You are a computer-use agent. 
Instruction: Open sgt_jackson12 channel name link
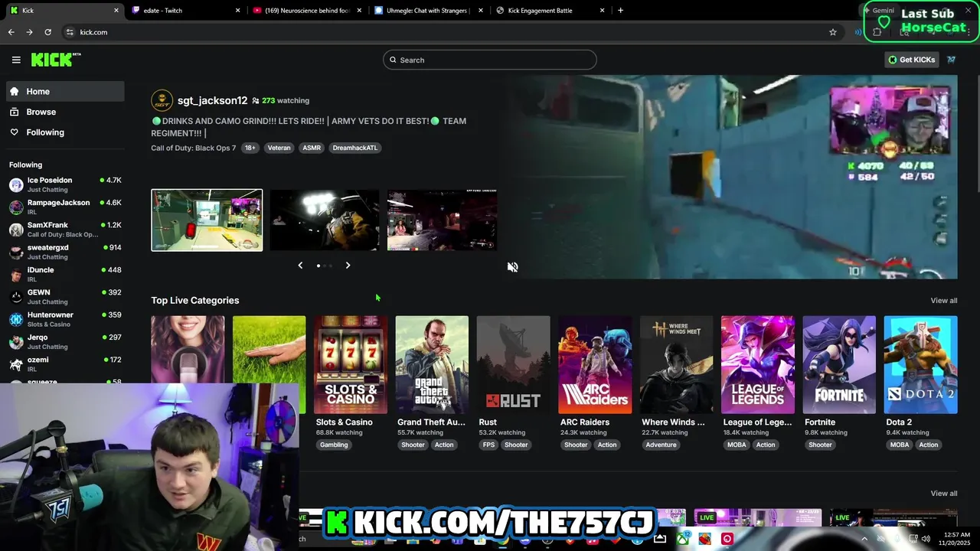click(x=212, y=100)
